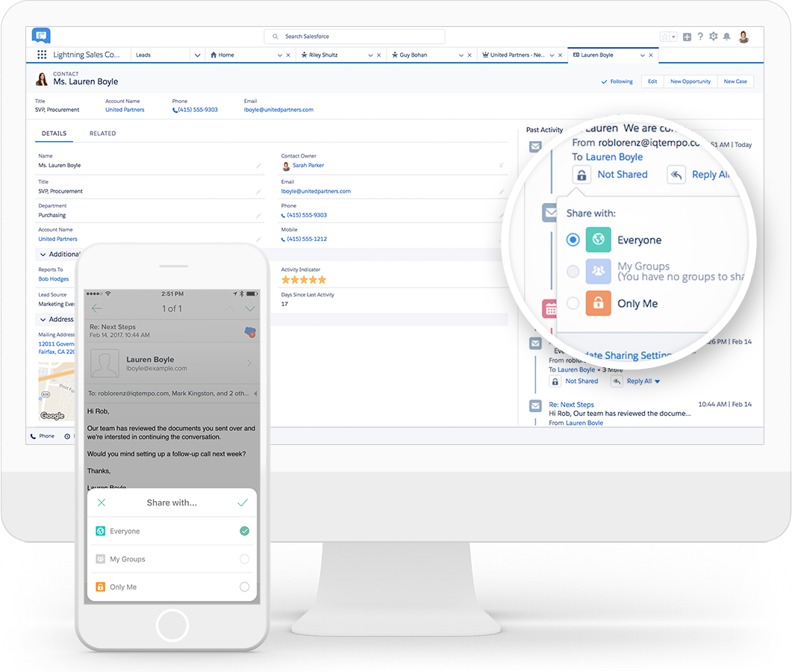The width and height of the screenshot is (792, 672).
Task: Select the My Groups radio button in popup
Action: click(573, 271)
